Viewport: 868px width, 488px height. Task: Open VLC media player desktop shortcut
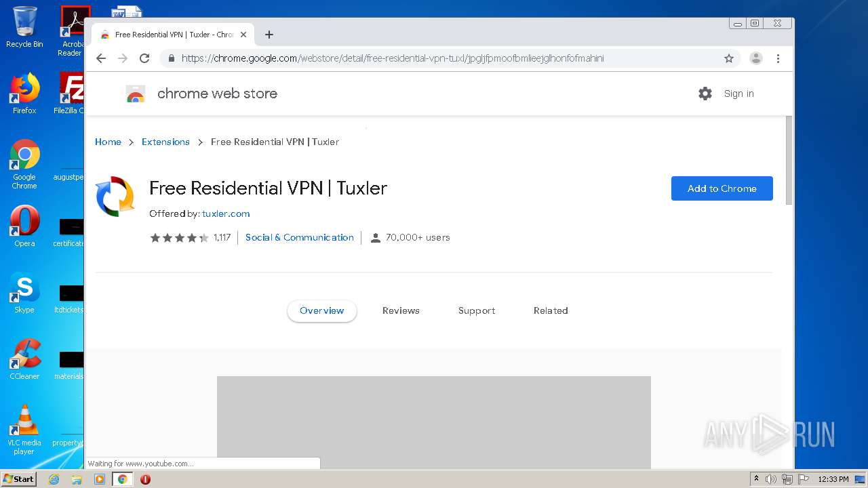click(x=24, y=430)
